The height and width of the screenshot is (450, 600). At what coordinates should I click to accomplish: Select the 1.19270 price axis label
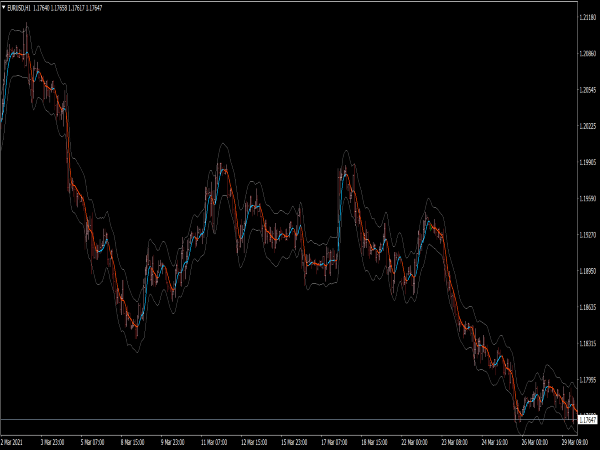(588, 235)
